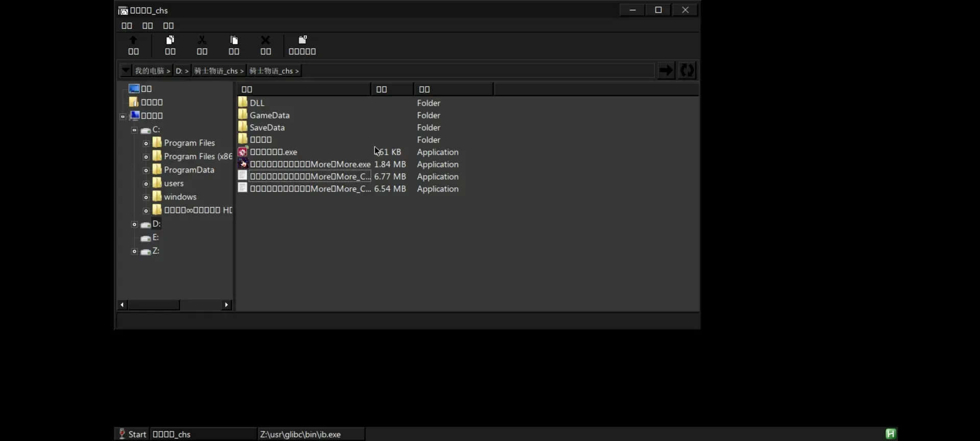Image resolution: width=980 pixels, height=441 pixels.
Task: Click the tree panel horizontal scrollbar thumb
Action: point(153,305)
